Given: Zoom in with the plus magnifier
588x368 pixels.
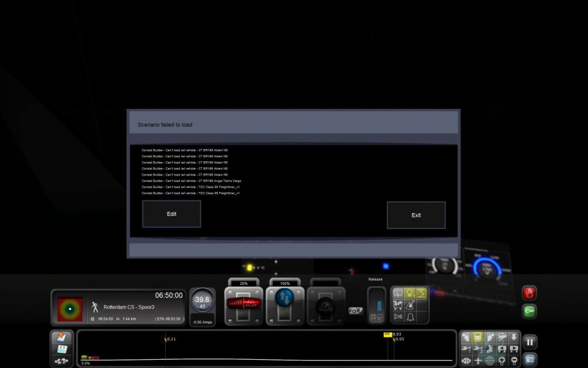Looking at the screenshot, I should click(502, 360).
